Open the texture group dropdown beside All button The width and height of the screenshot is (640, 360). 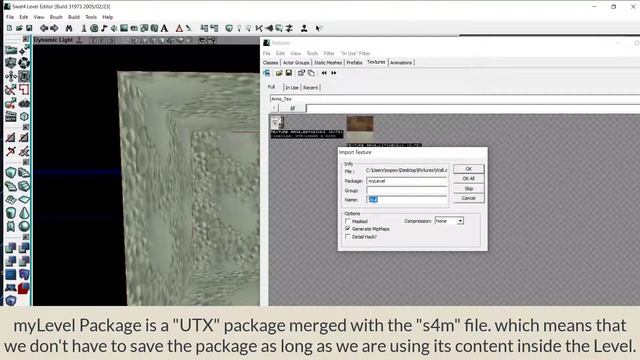473,108
